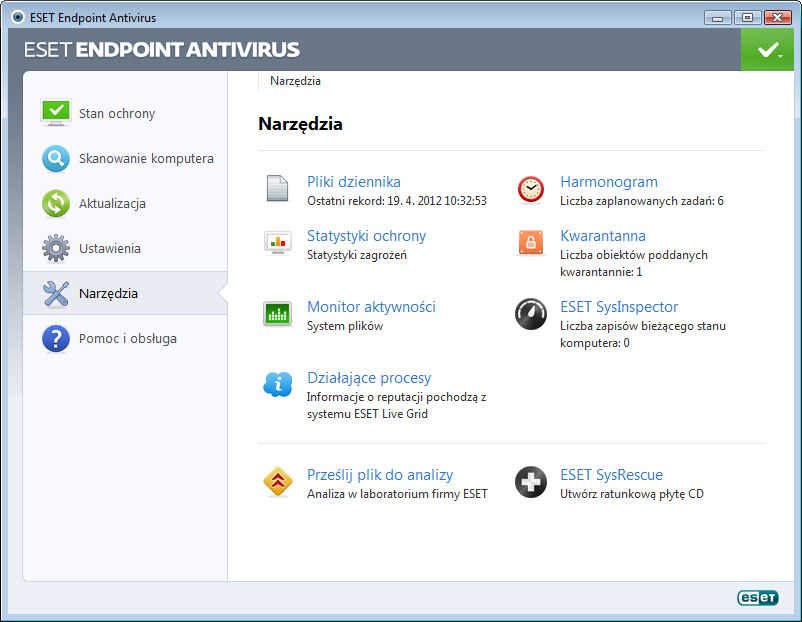Click the Harmonogram clock icon
The height and width of the screenshot is (622, 802).
(x=530, y=190)
